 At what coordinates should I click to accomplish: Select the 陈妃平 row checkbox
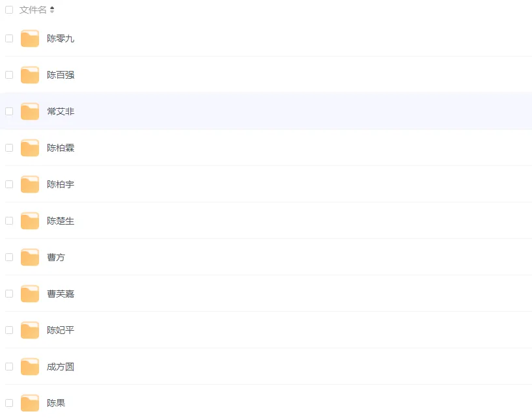pos(9,330)
